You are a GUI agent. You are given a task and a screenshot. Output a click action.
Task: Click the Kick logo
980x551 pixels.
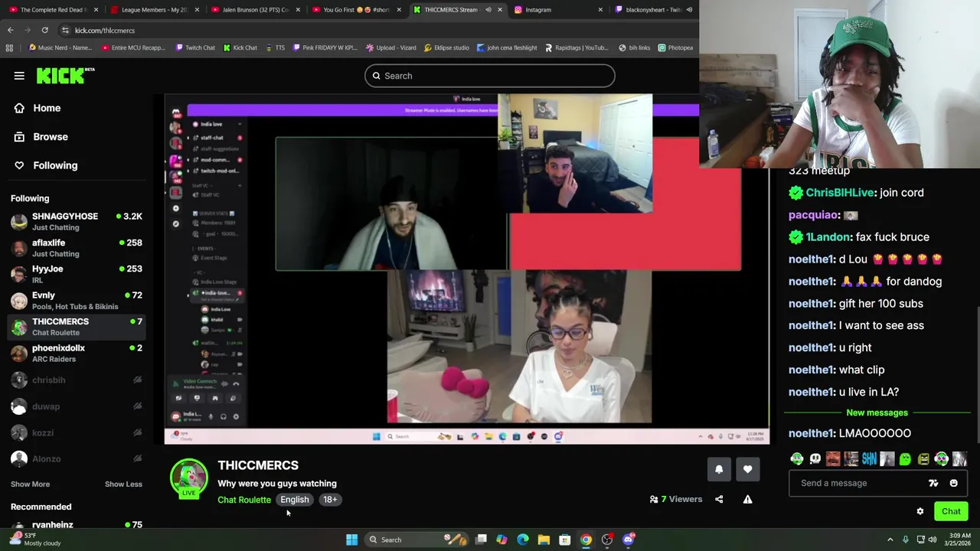click(65, 75)
